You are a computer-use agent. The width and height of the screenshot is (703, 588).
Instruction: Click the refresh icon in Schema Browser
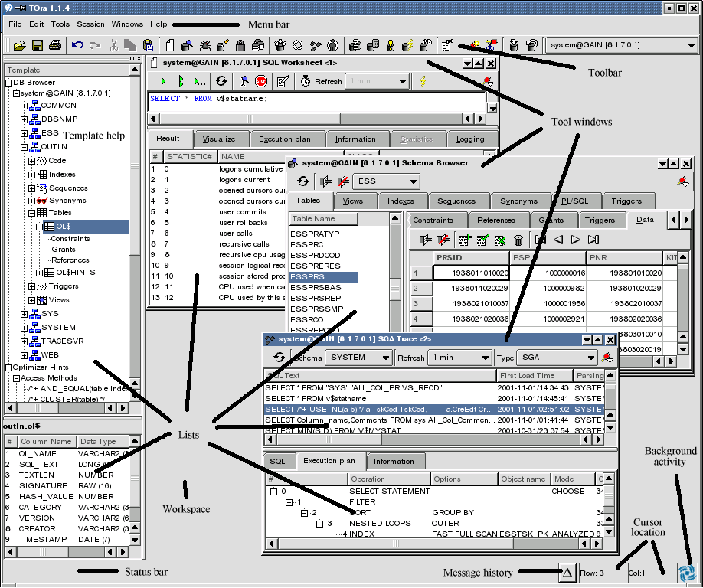(303, 181)
